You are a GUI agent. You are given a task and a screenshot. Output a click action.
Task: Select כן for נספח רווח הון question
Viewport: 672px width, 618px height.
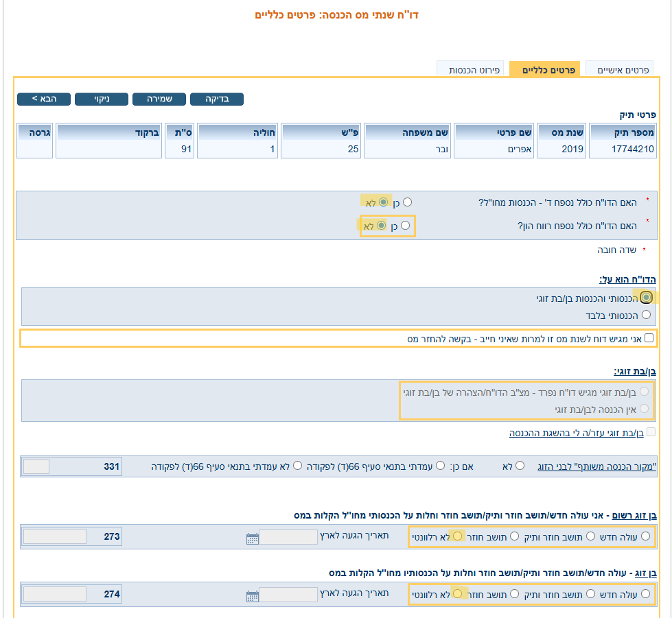click(x=405, y=225)
